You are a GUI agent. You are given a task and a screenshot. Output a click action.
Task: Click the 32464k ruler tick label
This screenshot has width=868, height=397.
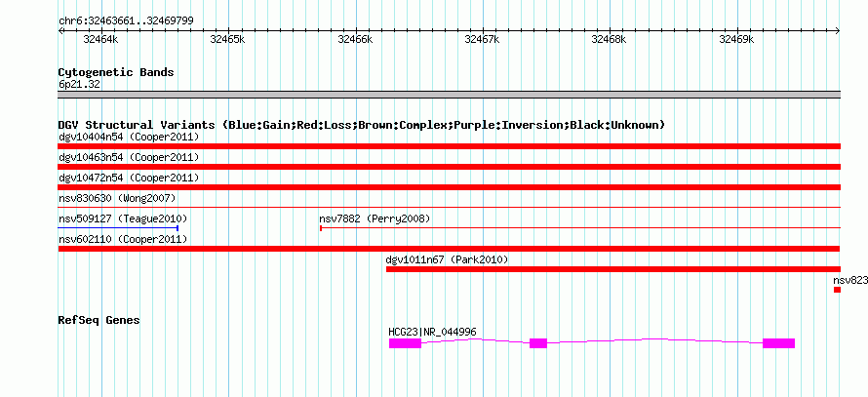tap(100, 39)
